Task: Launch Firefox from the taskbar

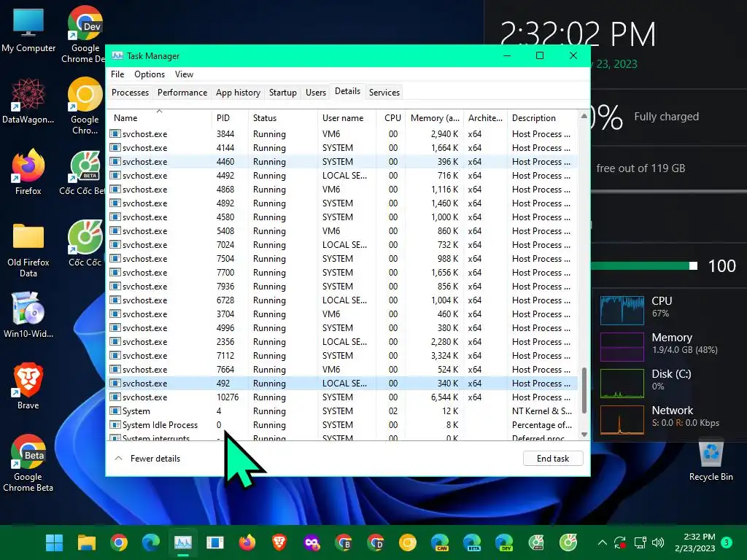Action: 247,542
